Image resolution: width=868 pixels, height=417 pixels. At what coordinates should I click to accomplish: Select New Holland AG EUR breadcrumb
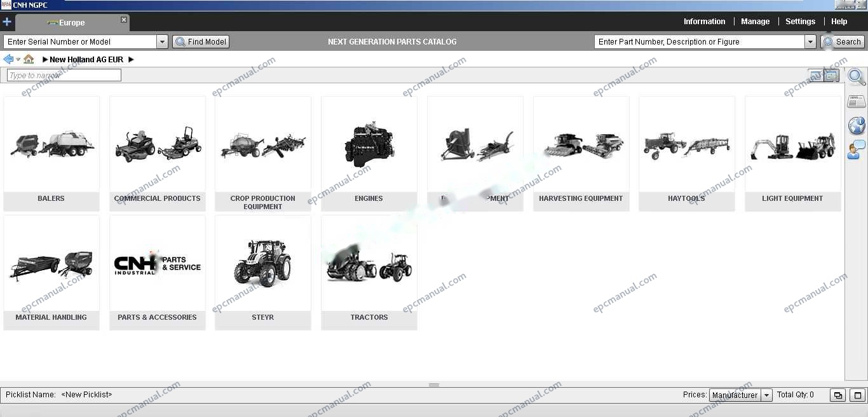[86, 60]
